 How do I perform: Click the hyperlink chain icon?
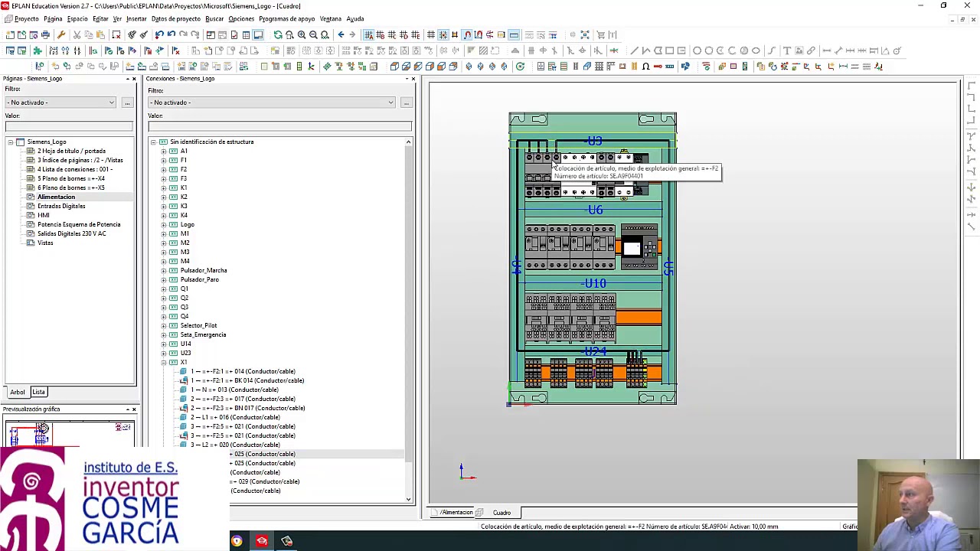pyautogui.click(x=811, y=51)
